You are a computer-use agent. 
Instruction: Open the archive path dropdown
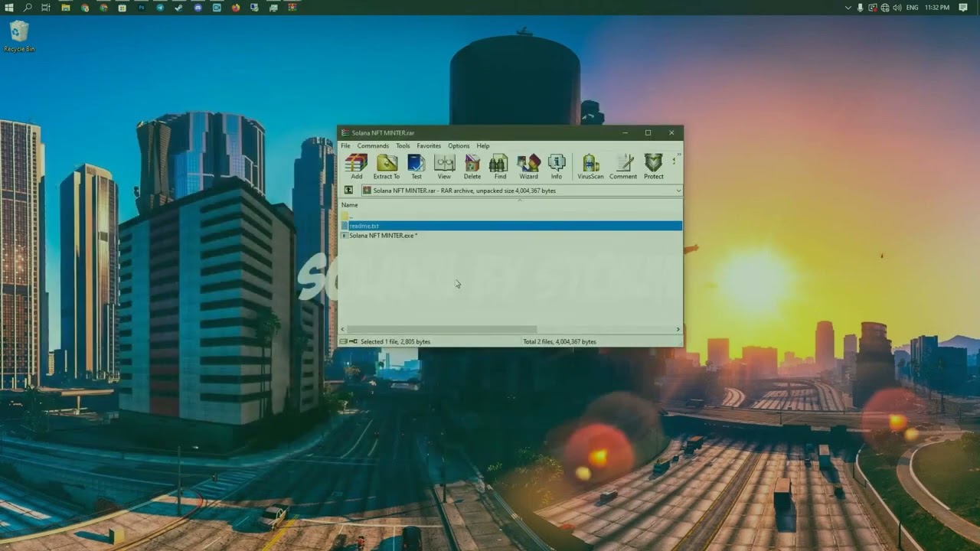(x=678, y=191)
